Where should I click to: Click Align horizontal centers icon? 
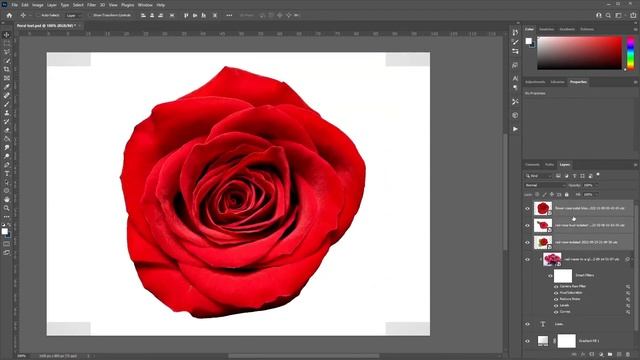[x=152, y=16]
